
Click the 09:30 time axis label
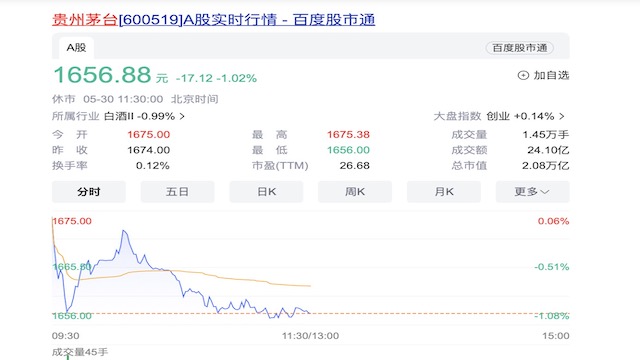65,336
